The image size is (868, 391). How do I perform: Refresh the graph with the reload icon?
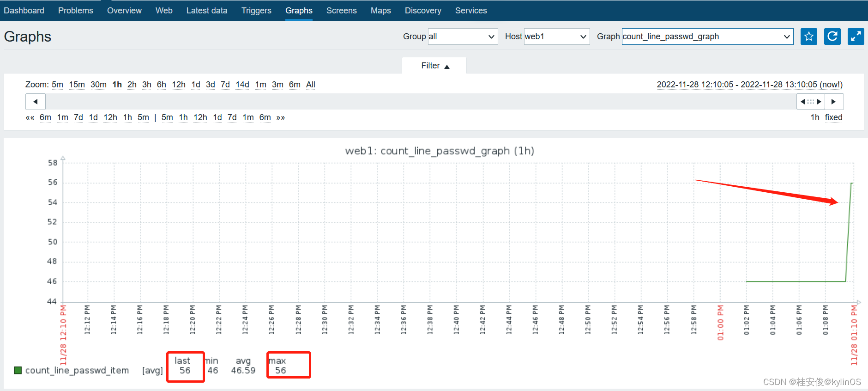point(832,37)
